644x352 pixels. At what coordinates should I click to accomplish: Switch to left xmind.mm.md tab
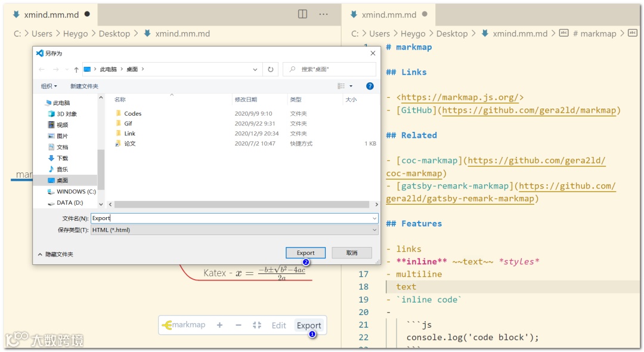[x=51, y=14]
